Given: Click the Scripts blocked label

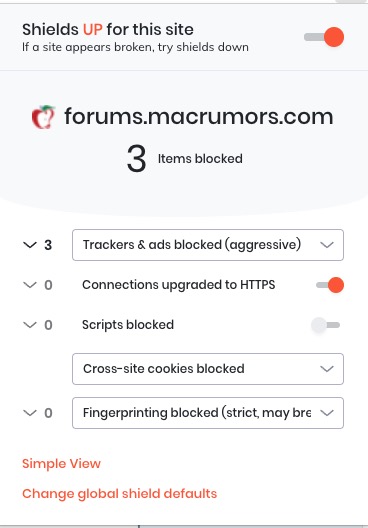Looking at the screenshot, I should (x=128, y=325).
